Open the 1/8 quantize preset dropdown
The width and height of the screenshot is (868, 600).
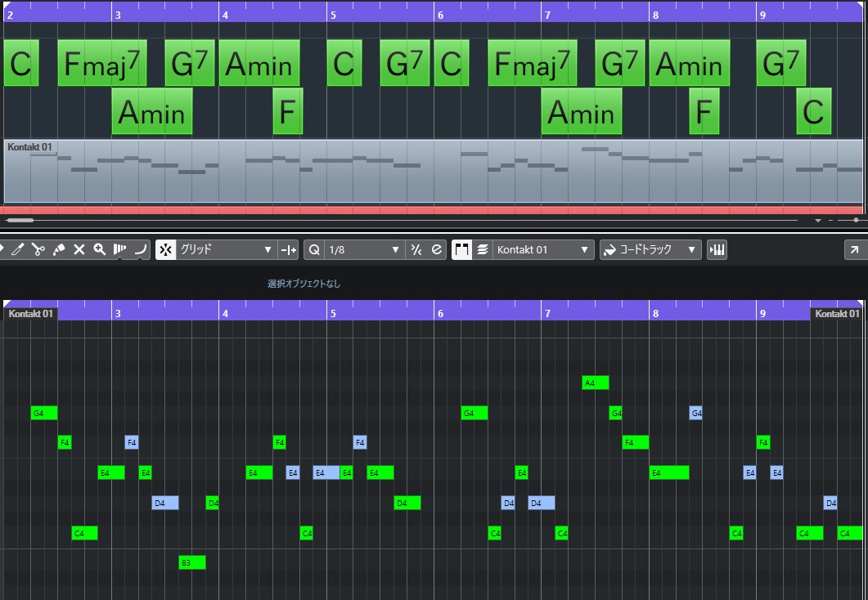click(x=364, y=250)
